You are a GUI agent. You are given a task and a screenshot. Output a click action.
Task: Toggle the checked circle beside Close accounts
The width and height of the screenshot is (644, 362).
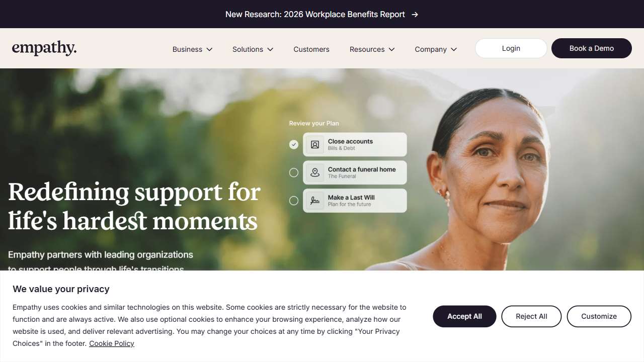294,145
